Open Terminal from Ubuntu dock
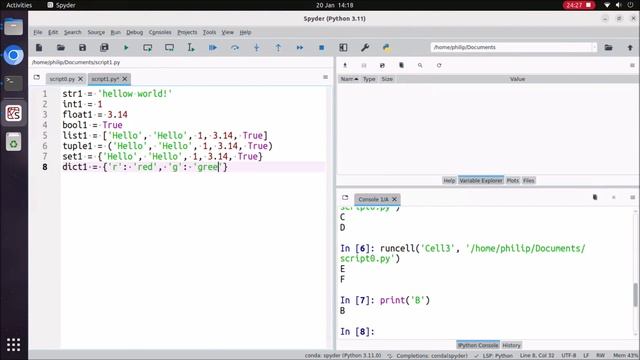 click(13, 83)
